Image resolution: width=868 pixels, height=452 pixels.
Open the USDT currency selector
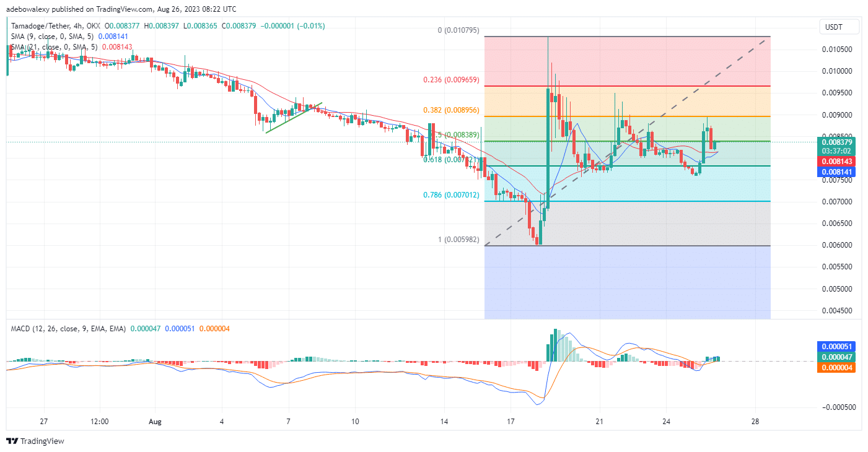(840, 27)
